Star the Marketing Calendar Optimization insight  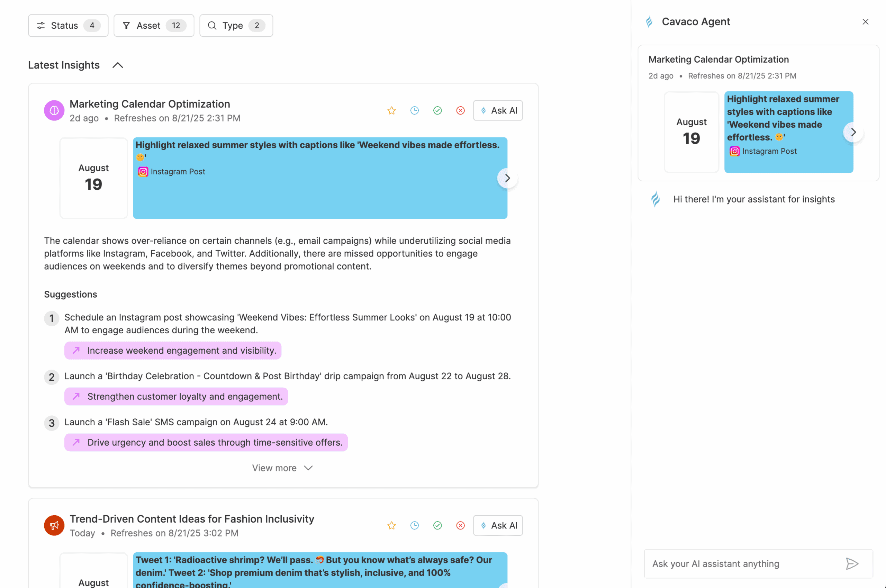point(391,111)
